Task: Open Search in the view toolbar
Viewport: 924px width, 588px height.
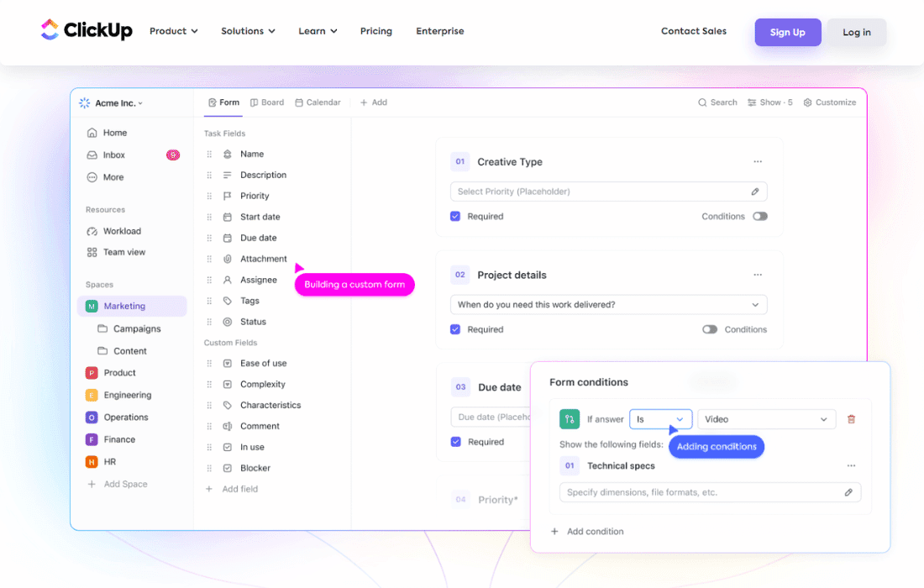Action: (717, 102)
